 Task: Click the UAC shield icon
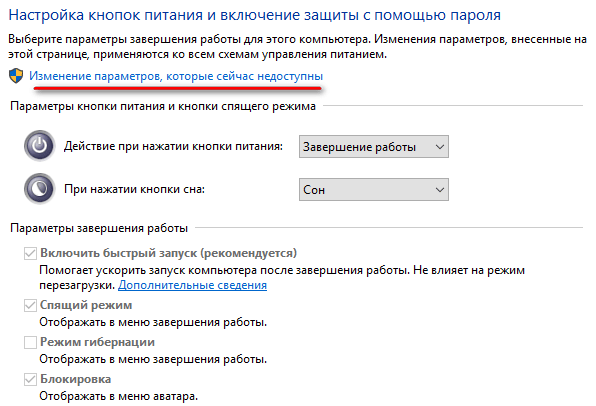point(16,76)
